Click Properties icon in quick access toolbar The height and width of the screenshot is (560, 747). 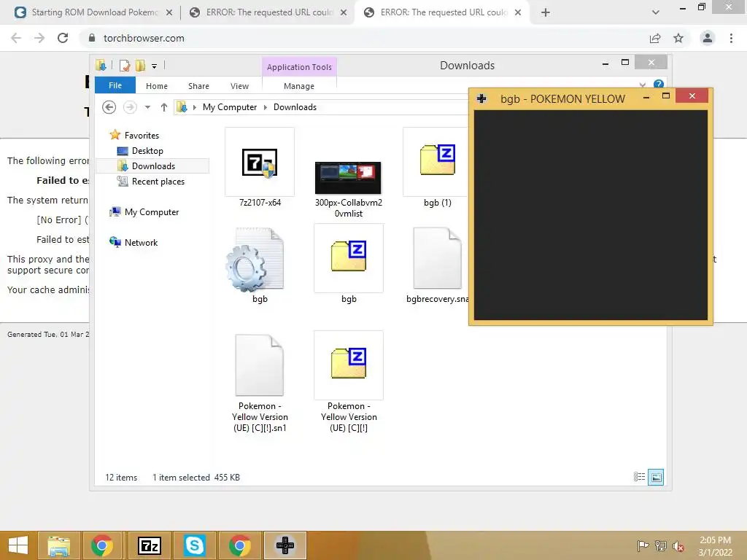tap(125, 65)
